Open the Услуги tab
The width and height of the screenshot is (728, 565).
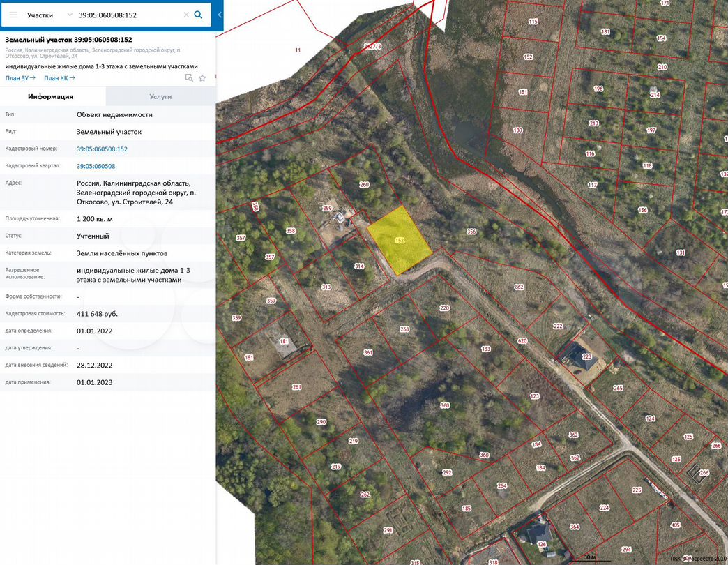tap(160, 96)
